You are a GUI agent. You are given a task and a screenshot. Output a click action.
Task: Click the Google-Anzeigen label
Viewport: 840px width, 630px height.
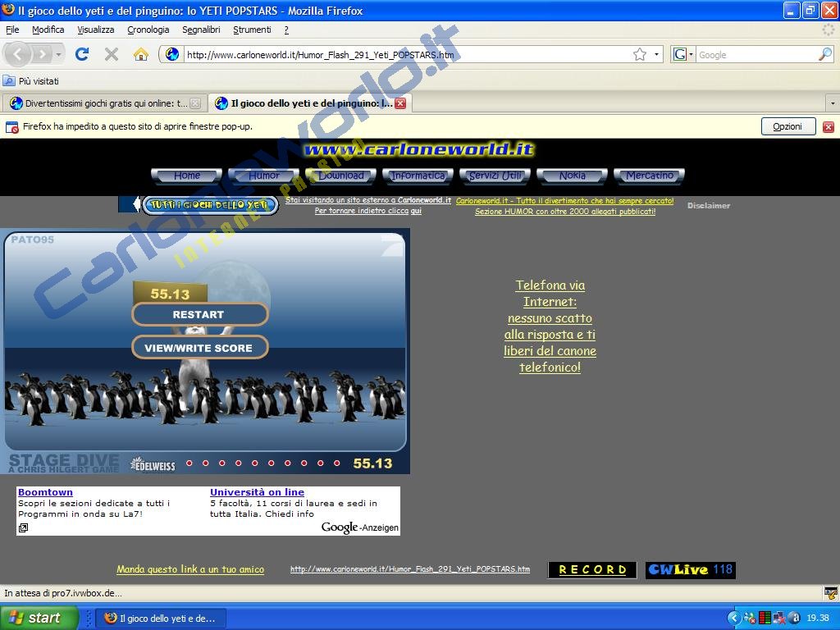coord(360,527)
